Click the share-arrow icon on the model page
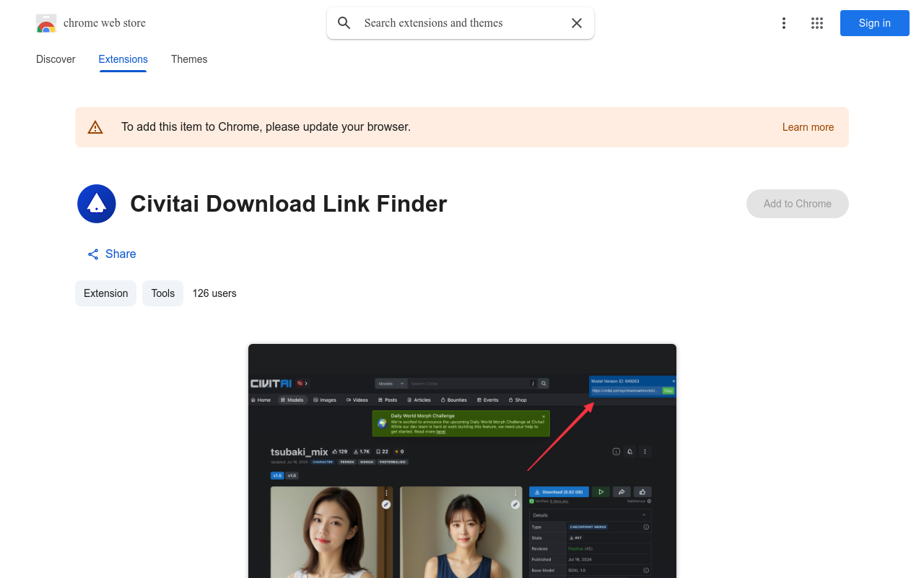 (x=622, y=492)
